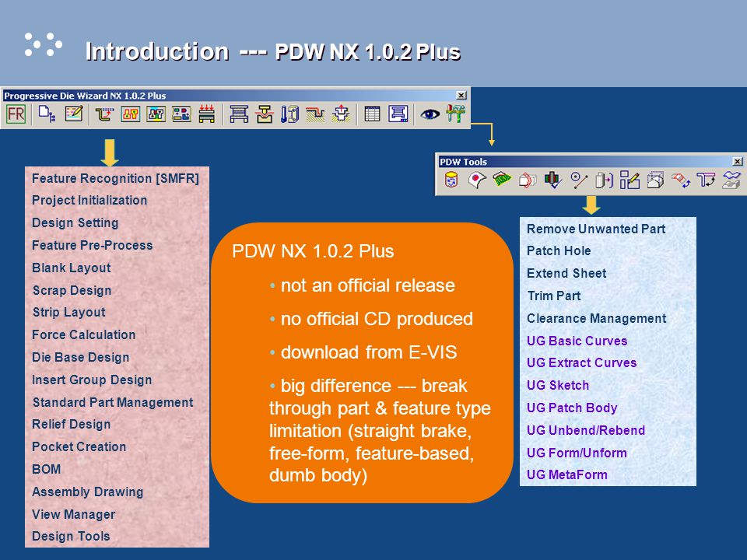Click 'Standard Part Management' list text
This screenshot has width=747, height=560.
pyautogui.click(x=113, y=402)
